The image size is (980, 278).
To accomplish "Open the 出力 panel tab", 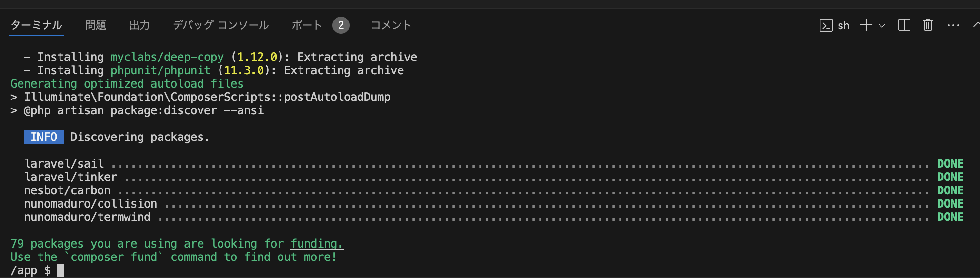I will (x=139, y=25).
